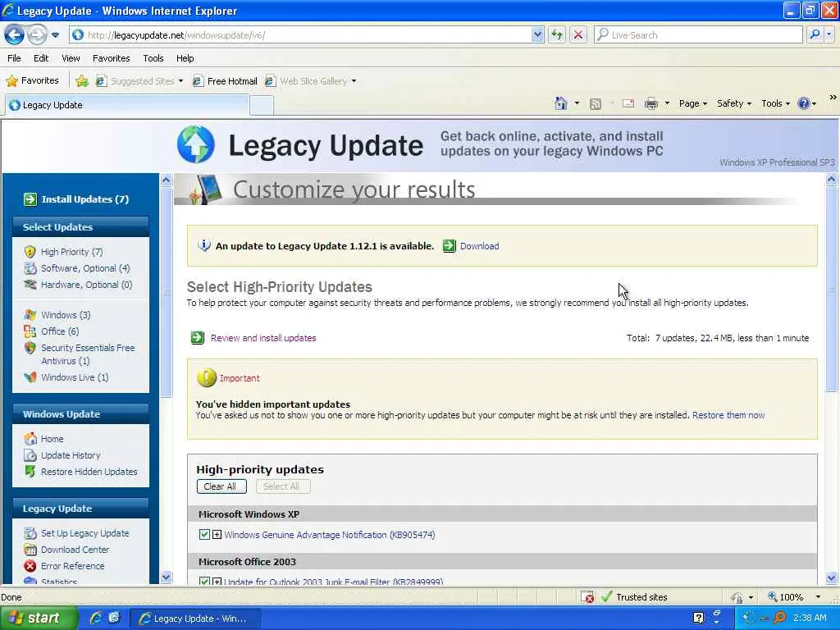Open the search provider dropdown arrow

tap(829, 34)
